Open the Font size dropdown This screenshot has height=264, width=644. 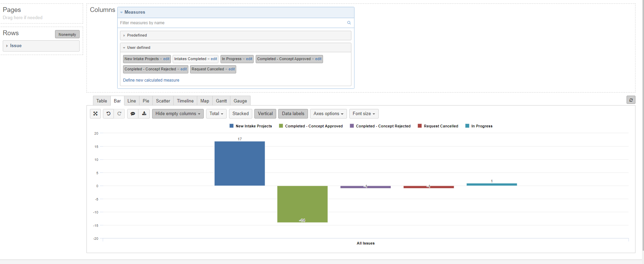coord(364,114)
